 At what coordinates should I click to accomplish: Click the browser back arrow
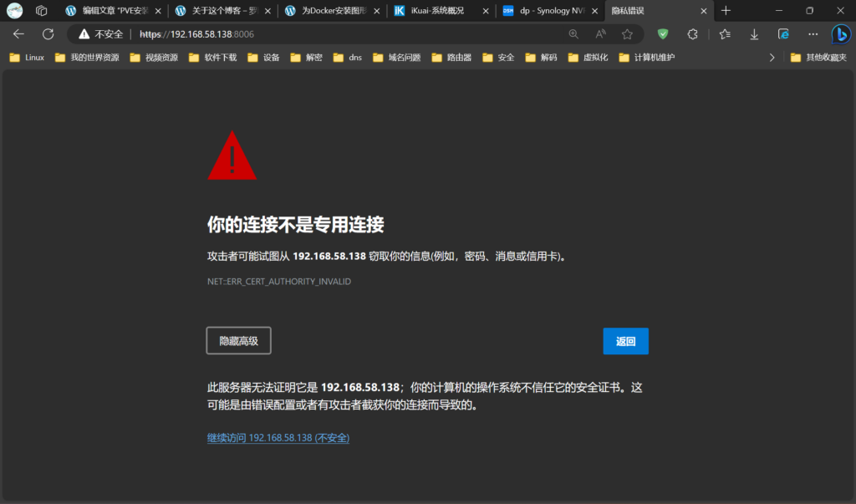coord(18,34)
